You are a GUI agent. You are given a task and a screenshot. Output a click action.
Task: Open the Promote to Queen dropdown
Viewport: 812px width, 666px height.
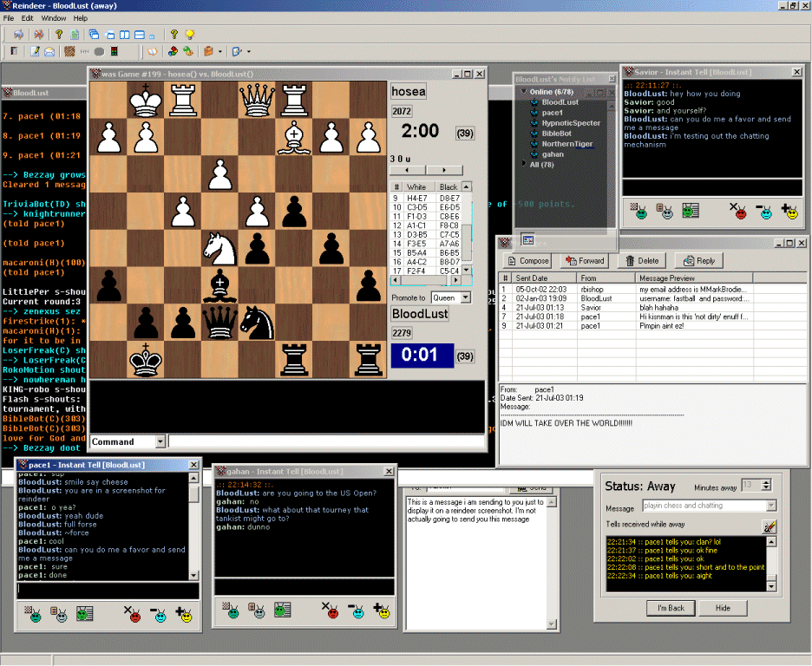pos(464,297)
